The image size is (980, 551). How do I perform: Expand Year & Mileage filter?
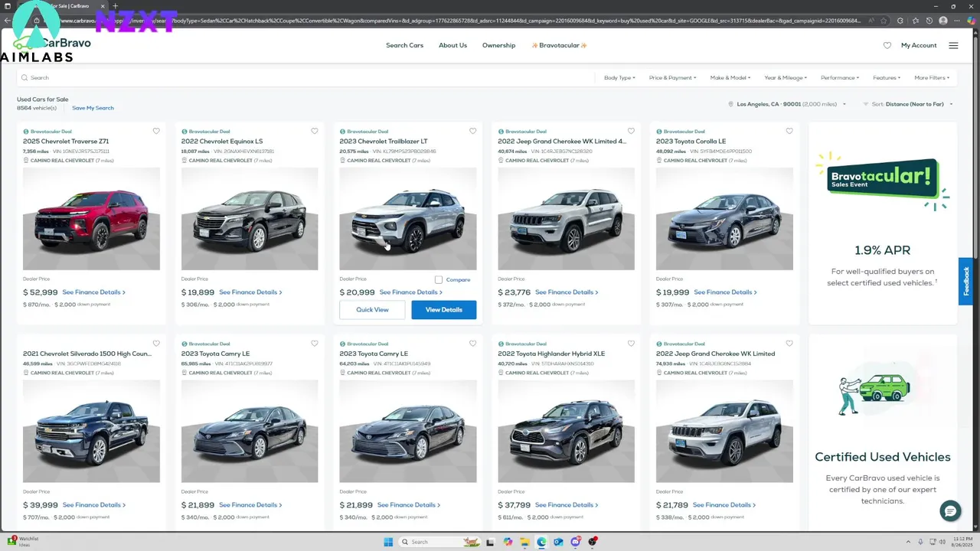tap(786, 77)
